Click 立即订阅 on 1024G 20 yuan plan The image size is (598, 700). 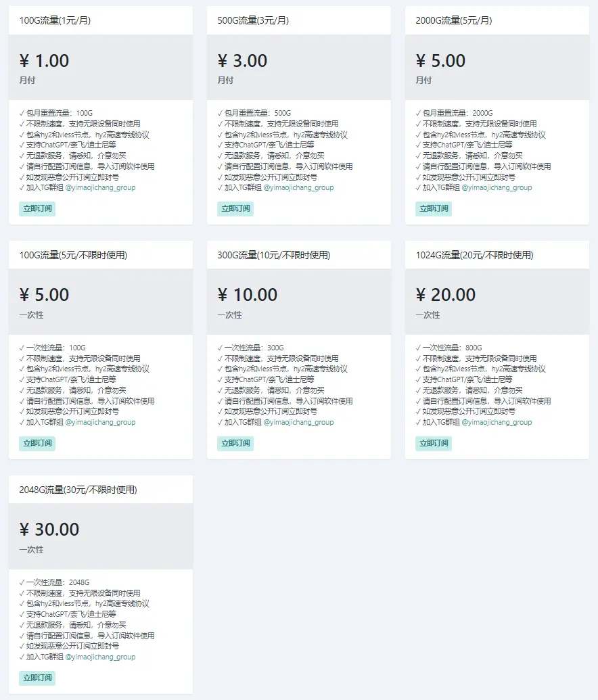pos(434,443)
